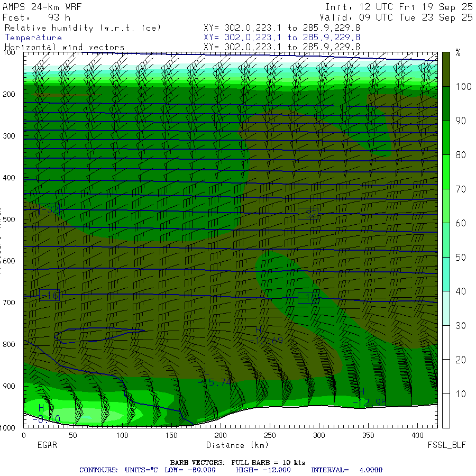This screenshot has width=476, height=476.
Task: Click the '10' colorbar tick label
Action: click(x=461, y=394)
